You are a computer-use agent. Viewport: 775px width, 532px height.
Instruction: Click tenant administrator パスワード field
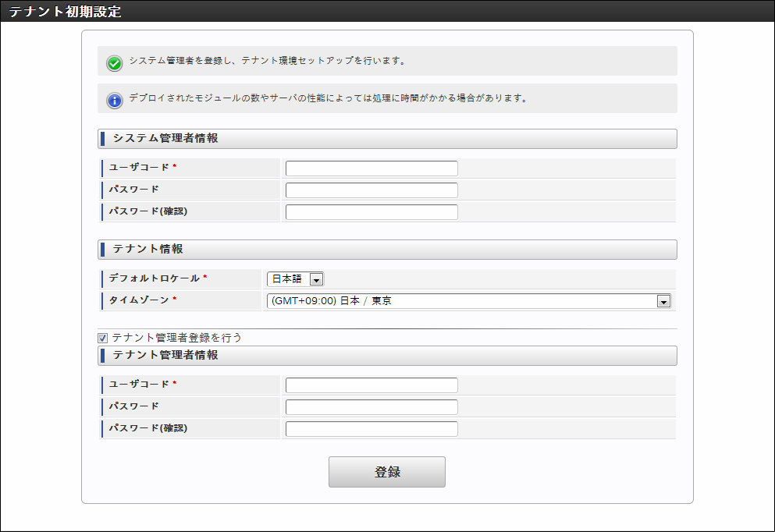[372, 407]
